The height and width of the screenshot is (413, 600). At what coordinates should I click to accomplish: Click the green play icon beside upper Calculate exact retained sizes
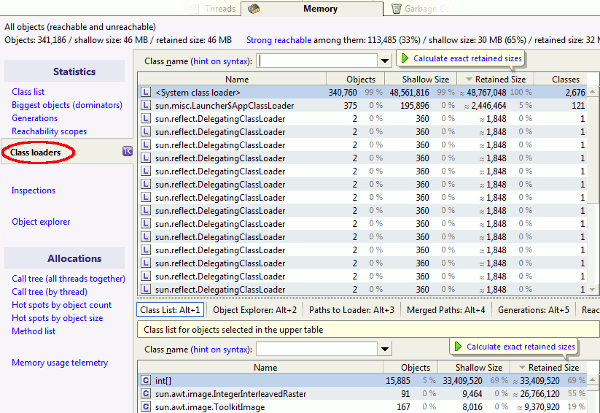pyautogui.click(x=405, y=58)
